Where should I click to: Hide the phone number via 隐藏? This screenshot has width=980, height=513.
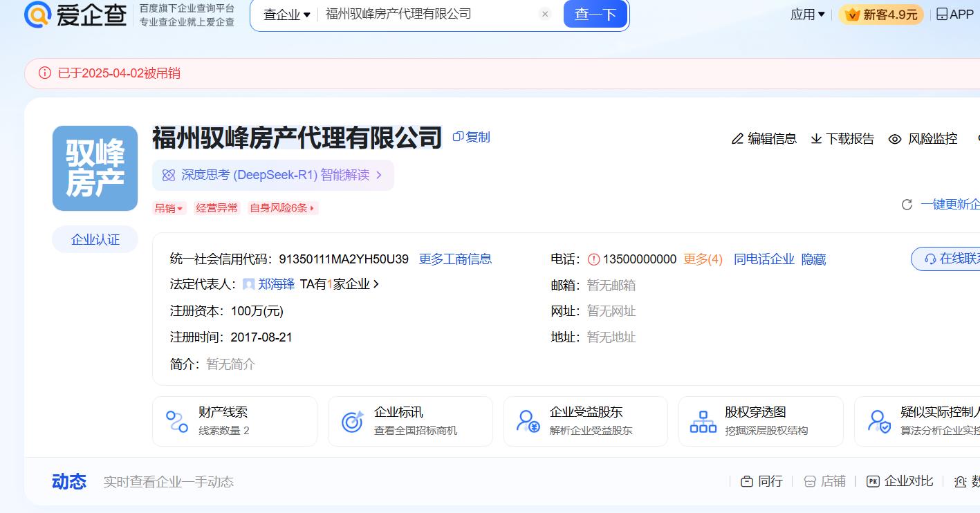(813, 259)
